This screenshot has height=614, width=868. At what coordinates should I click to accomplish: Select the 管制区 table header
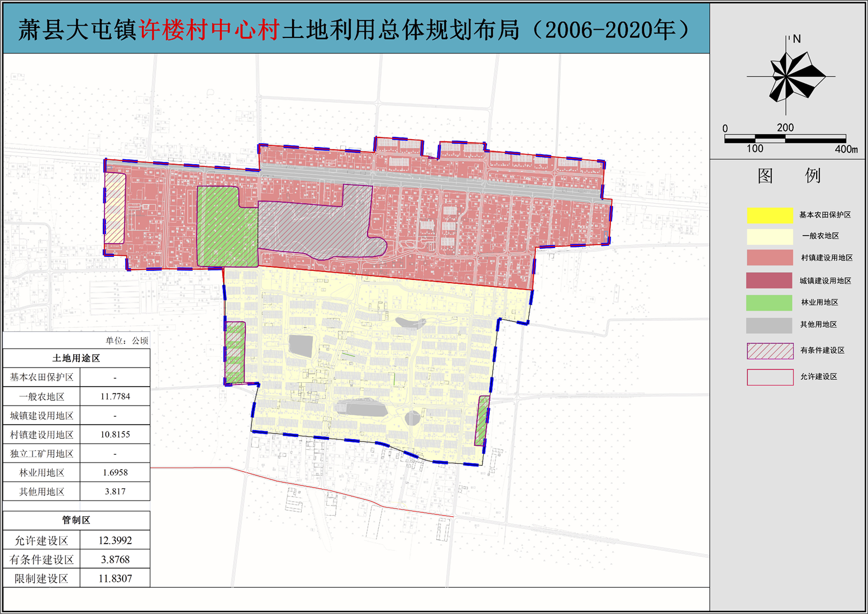[76, 520]
